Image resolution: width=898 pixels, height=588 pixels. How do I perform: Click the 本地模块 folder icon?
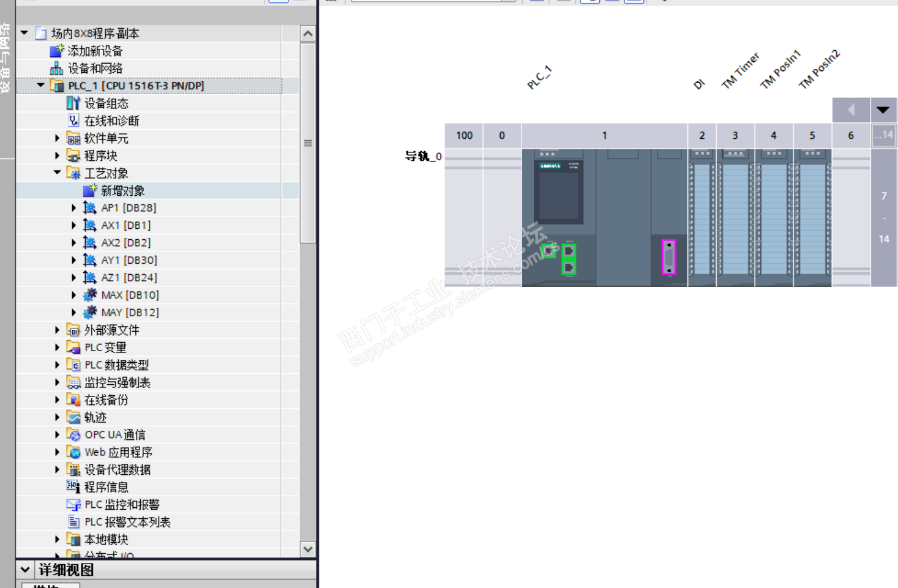[73, 540]
